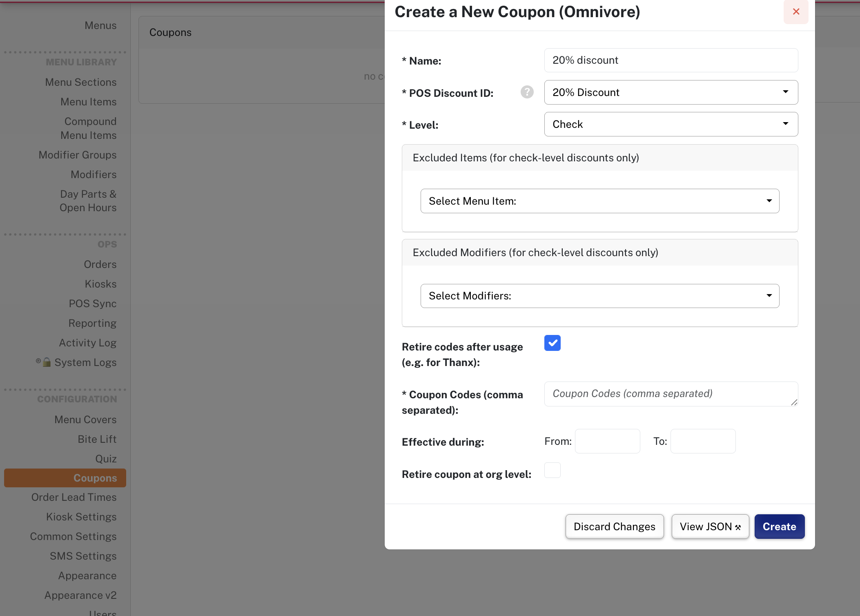Open Appearance v2 settings
Image resolution: width=860 pixels, height=616 pixels.
[x=80, y=595]
